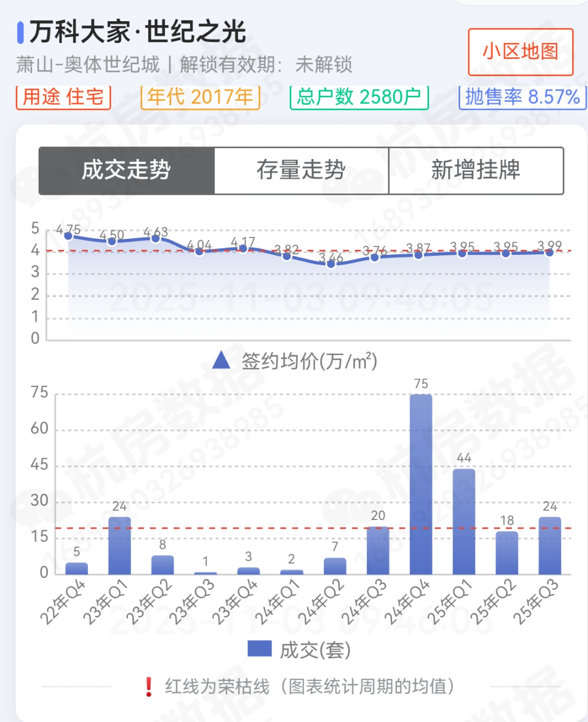Click the red exclamation mark icon
588x722 pixels.
(x=148, y=687)
